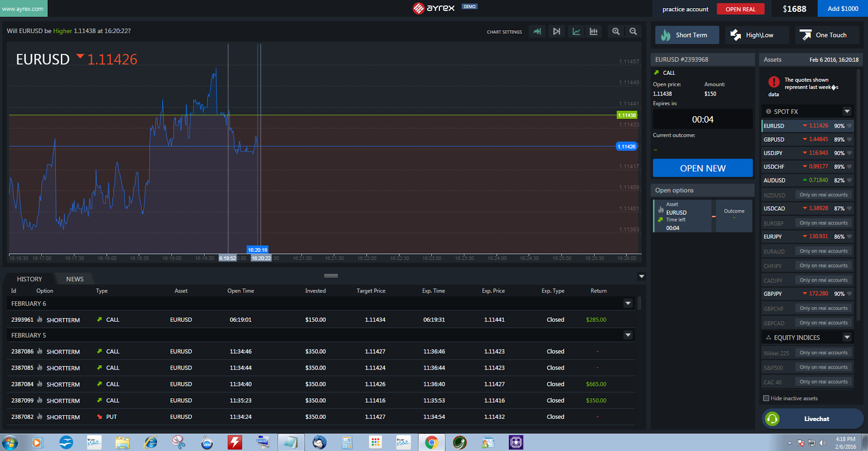Open Internet Explorer from the taskbar
This screenshot has width=868, height=451.
click(x=150, y=442)
